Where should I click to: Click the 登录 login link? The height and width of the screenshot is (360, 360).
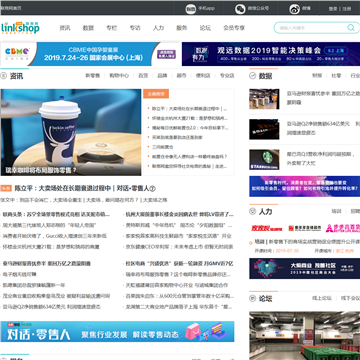coord(333,9)
